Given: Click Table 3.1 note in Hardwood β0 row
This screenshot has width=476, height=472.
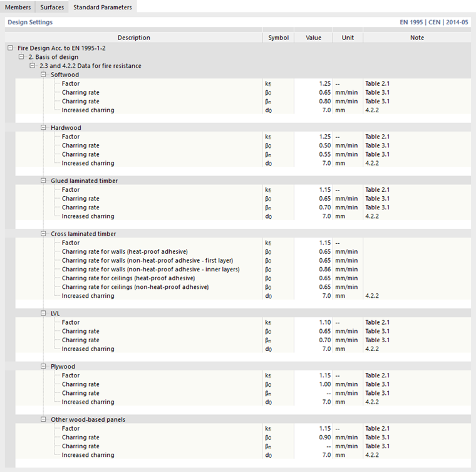Looking at the screenshot, I should [x=377, y=145].
